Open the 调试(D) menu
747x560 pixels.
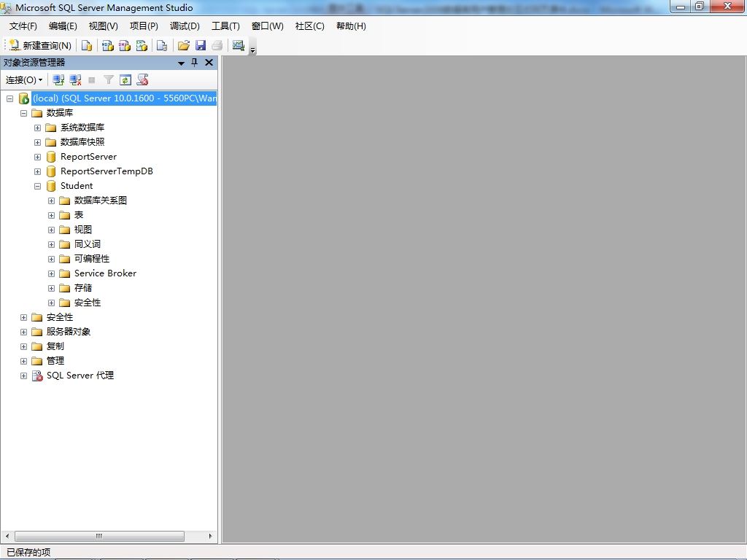(185, 26)
